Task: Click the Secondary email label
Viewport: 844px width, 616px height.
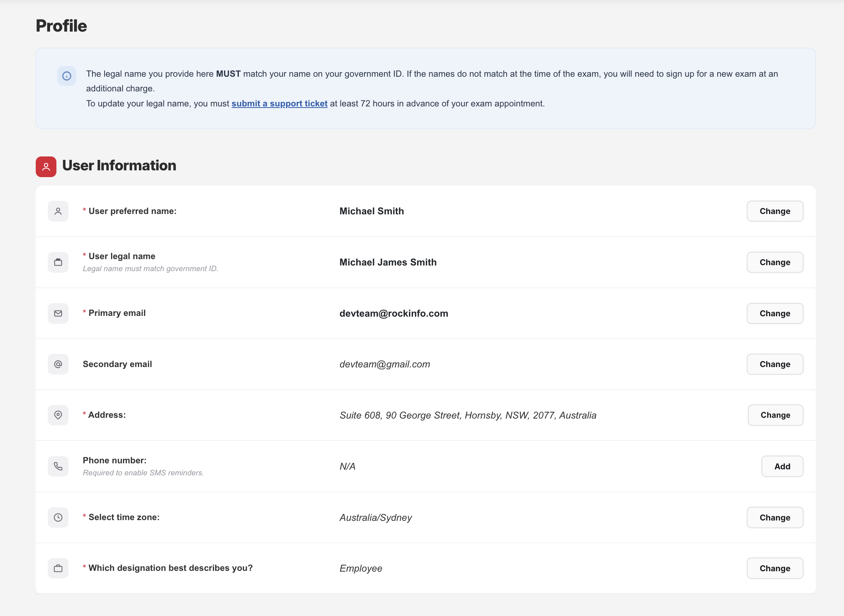Action: (117, 364)
